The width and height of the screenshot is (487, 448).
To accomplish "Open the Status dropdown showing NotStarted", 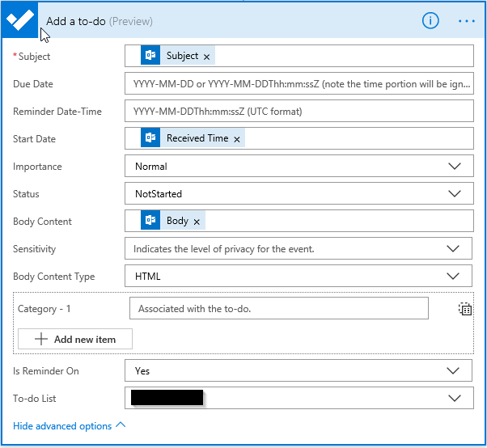I will (x=455, y=194).
